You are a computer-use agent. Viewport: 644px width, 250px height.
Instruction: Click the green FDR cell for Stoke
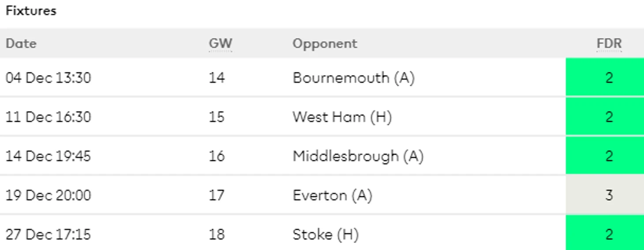(x=605, y=233)
